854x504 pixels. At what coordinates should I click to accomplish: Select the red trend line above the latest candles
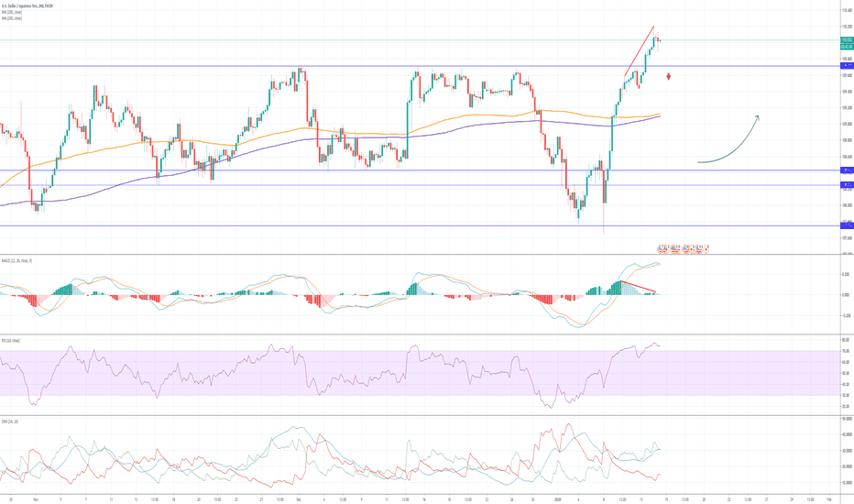[x=639, y=50]
